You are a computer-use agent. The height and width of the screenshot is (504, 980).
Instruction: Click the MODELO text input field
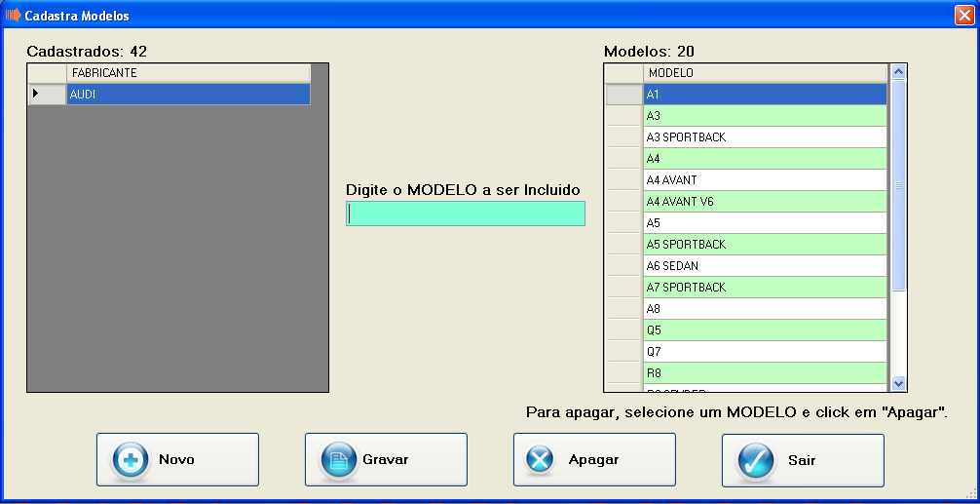466,213
